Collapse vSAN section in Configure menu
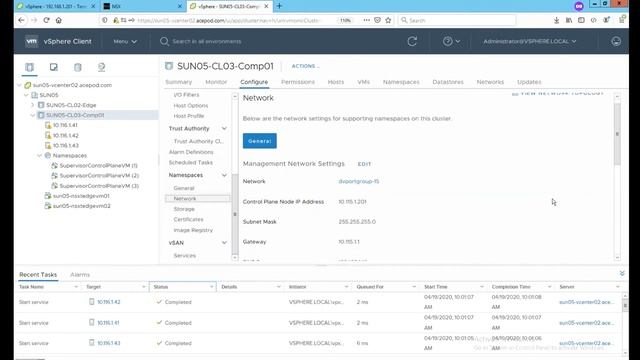 pos(224,243)
